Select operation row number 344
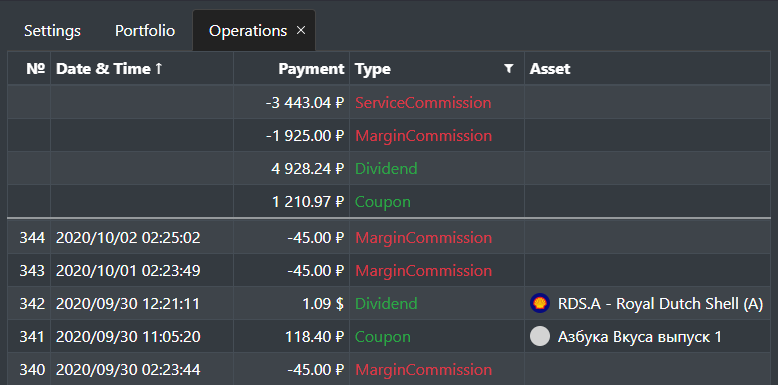This screenshot has width=778, height=385. click(x=389, y=238)
